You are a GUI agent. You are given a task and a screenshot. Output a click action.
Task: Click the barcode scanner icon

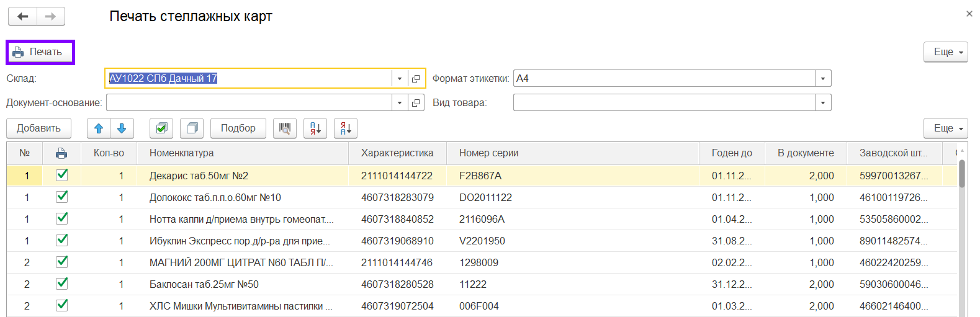tap(285, 128)
